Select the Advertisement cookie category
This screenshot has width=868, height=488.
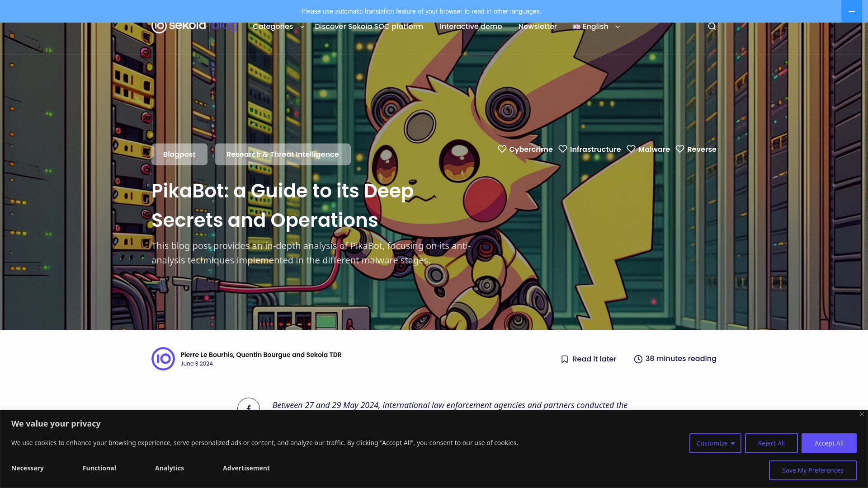246,468
